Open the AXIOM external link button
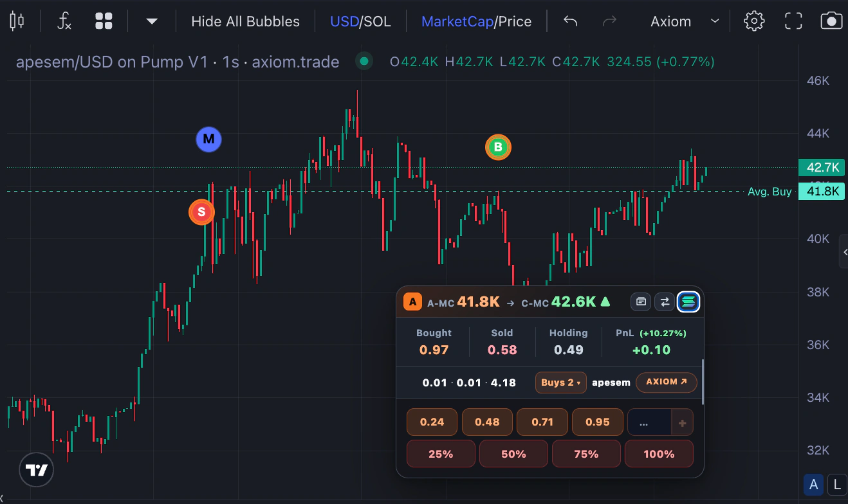848x504 pixels. [667, 382]
